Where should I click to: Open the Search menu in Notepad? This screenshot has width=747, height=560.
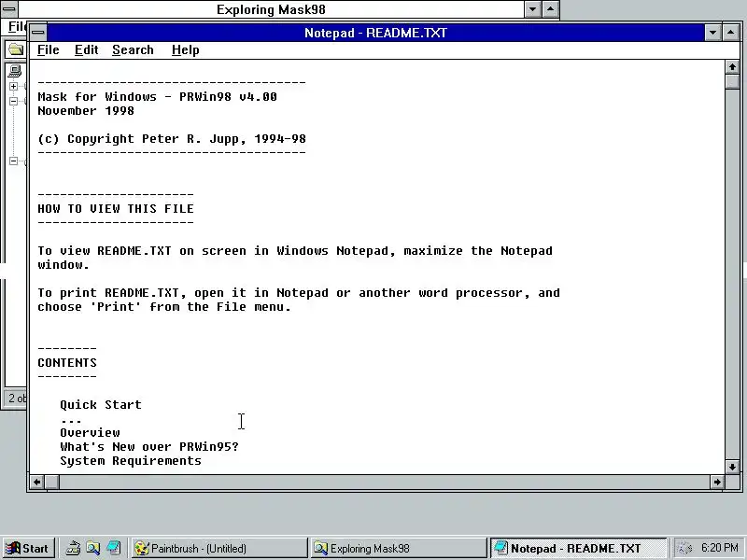133,50
